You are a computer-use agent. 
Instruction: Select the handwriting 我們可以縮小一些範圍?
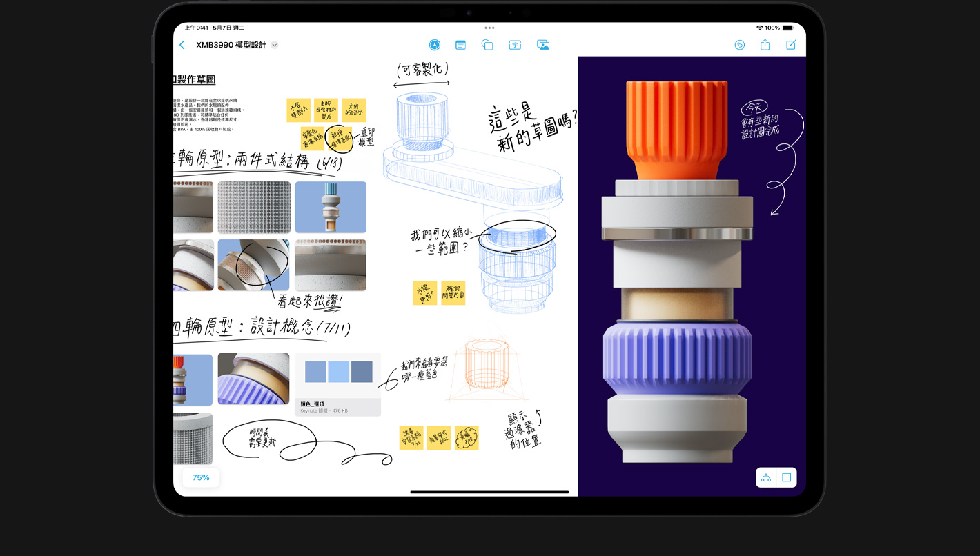point(440,241)
